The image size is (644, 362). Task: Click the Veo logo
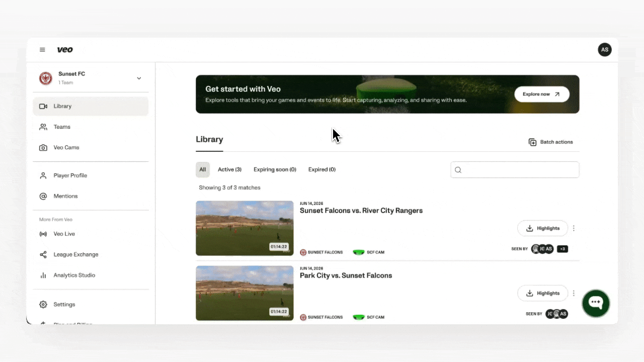pos(65,50)
